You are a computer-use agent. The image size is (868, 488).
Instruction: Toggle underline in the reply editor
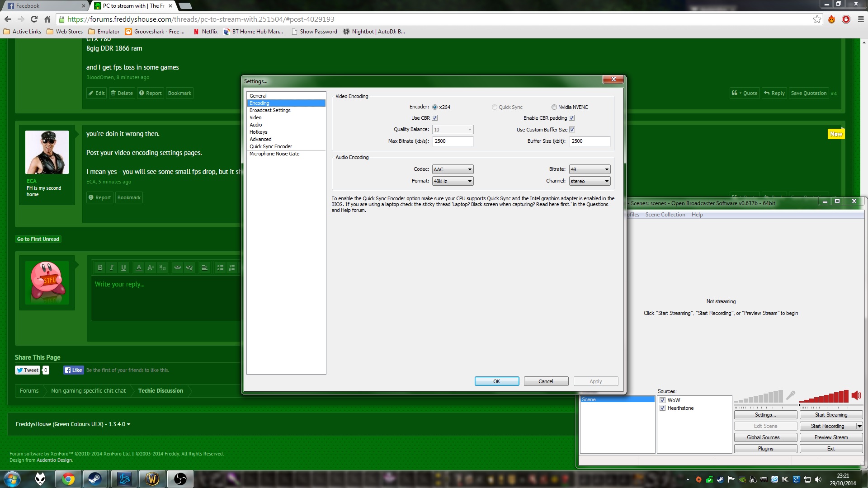click(x=123, y=267)
